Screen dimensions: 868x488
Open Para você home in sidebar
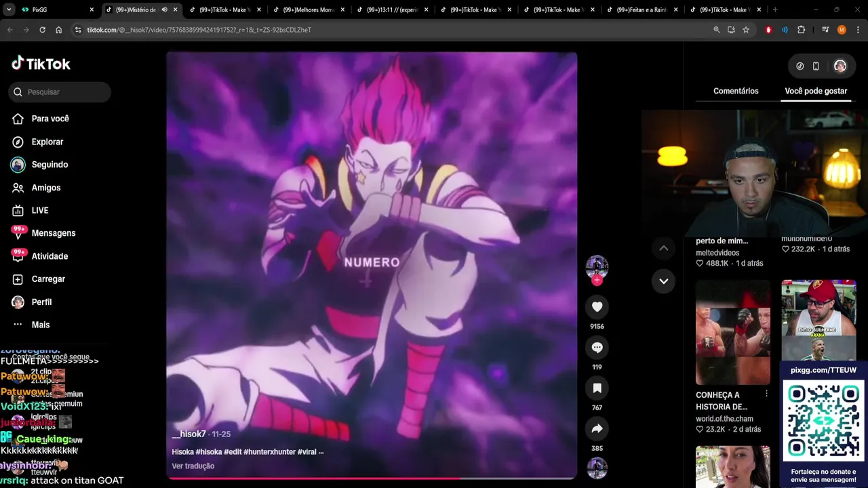[x=41, y=119]
